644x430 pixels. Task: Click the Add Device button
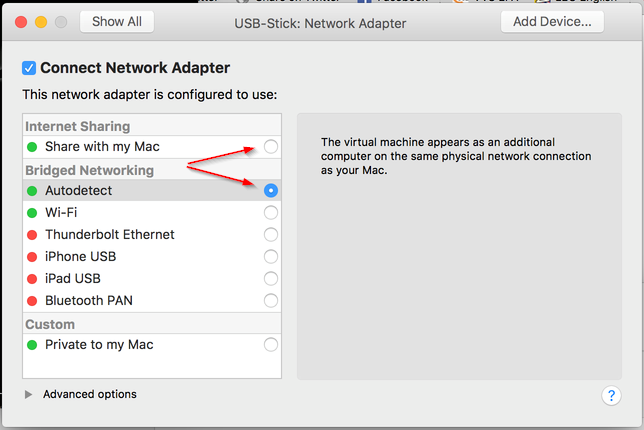point(552,21)
